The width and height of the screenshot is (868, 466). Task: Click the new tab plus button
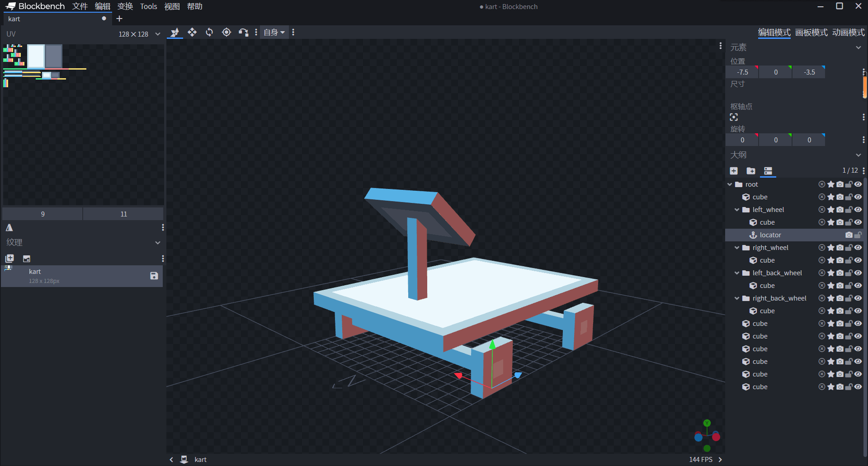point(119,19)
